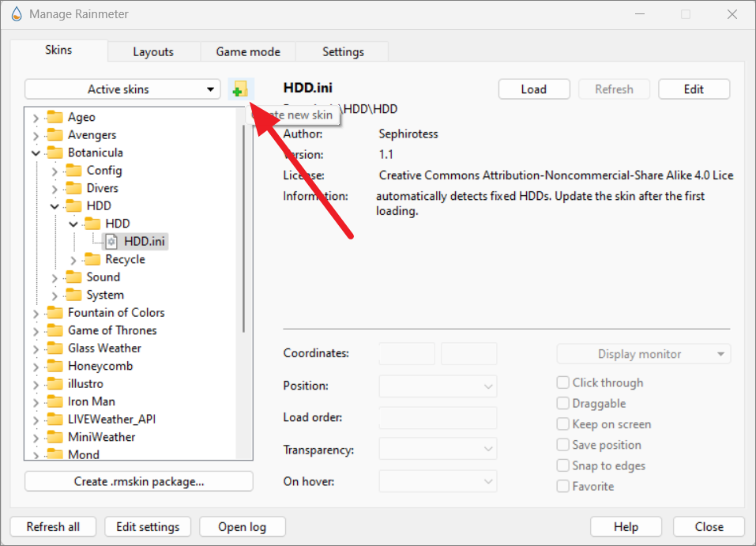This screenshot has height=546, width=756.
Task: Open the Position dropdown
Action: tap(438, 386)
